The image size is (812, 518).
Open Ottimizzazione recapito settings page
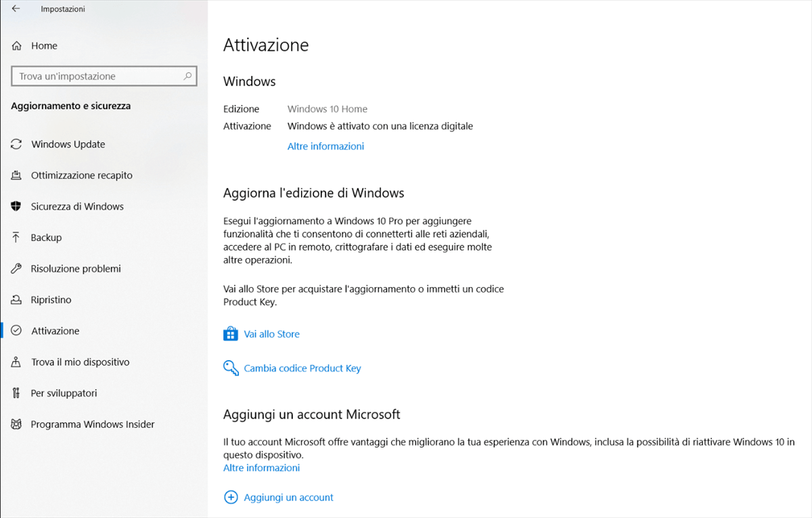click(81, 175)
